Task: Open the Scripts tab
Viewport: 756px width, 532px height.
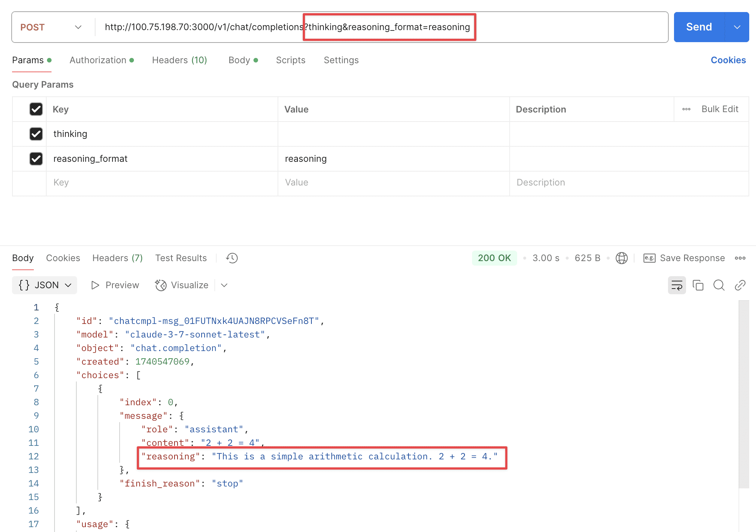Action: click(290, 60)
